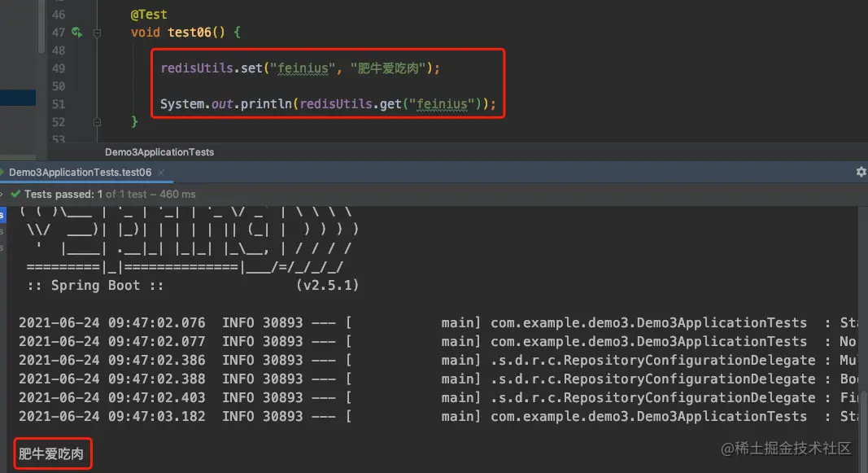
Task: Select the Demo3ApplicationTests.test06 run tab
Action: click(80, 173)
